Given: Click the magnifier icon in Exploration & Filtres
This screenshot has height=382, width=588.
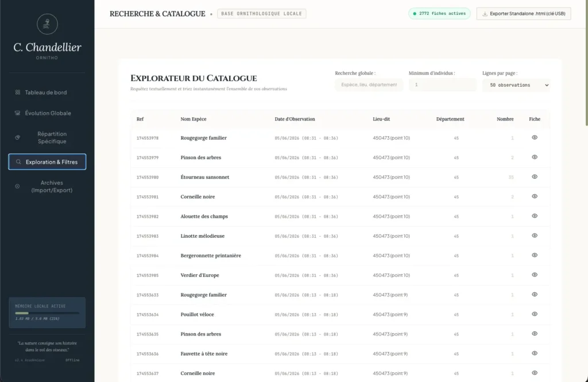Looking at the screenshot, I should [x=18, y=162].
